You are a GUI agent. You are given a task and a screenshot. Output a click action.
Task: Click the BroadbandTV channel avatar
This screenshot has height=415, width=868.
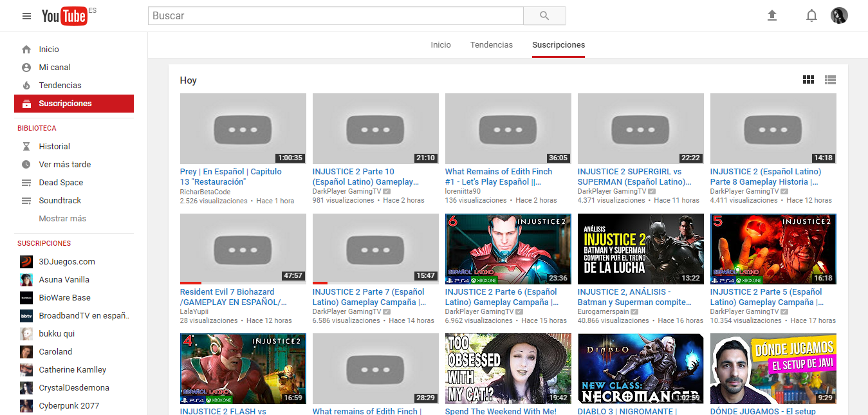(26, 316)
